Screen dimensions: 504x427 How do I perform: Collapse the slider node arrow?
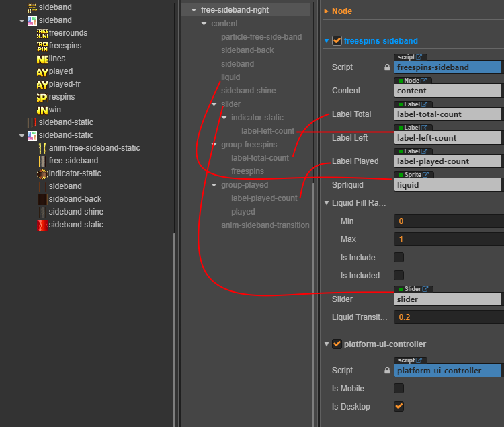pyautogui.click(x=214, y=104)
